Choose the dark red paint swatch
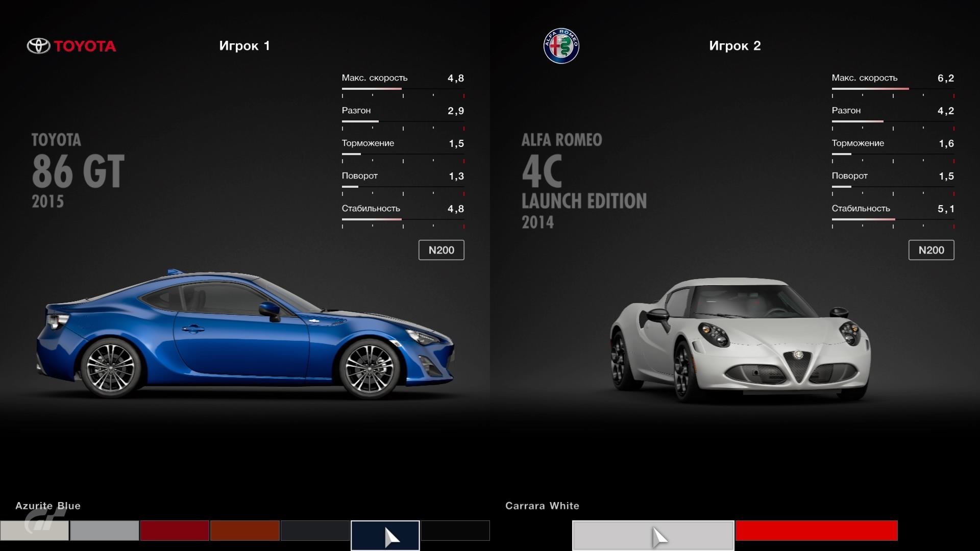This screenshot has width=980, height=551. (x=175, y=531)
